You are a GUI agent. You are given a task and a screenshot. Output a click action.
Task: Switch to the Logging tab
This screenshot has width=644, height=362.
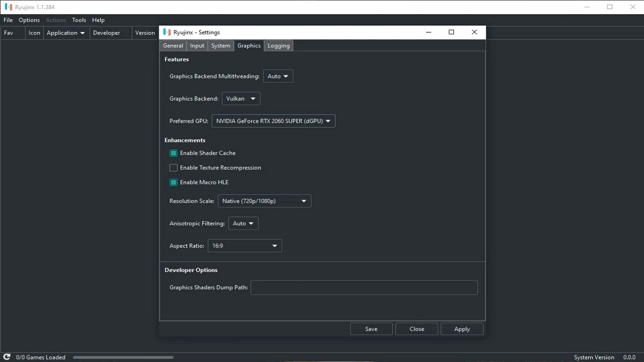point(278,45)
